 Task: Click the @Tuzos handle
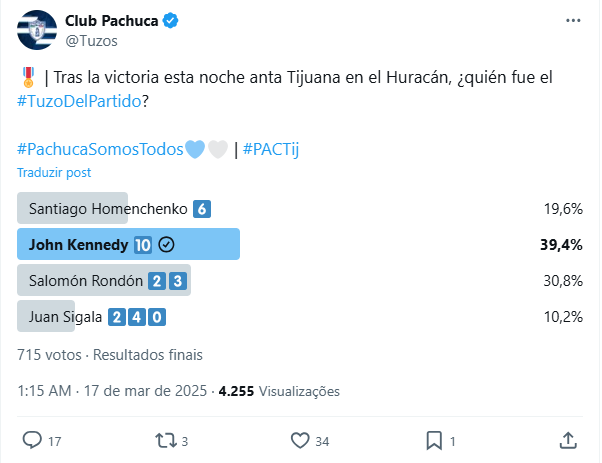(x=91, y=41)
